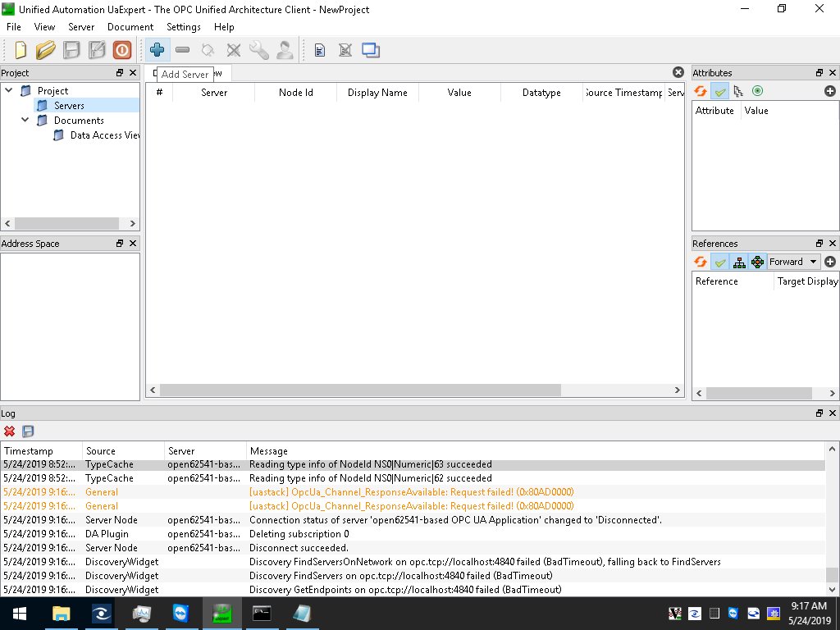Click the tree selection icon in Attributes
This screenshot has height=630, width=840.
pos(739,92)
